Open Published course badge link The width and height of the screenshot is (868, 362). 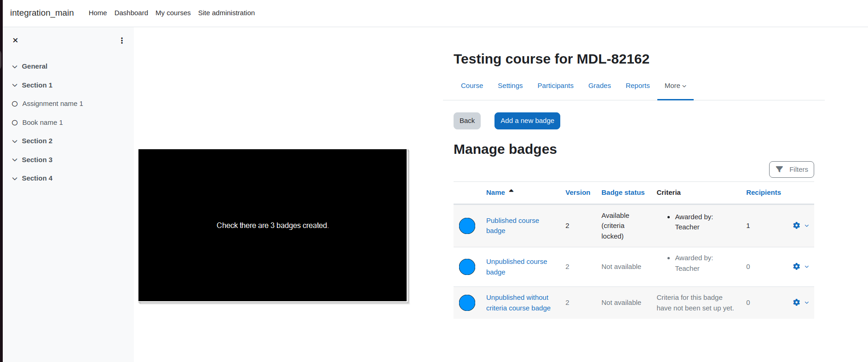point(512,226)
